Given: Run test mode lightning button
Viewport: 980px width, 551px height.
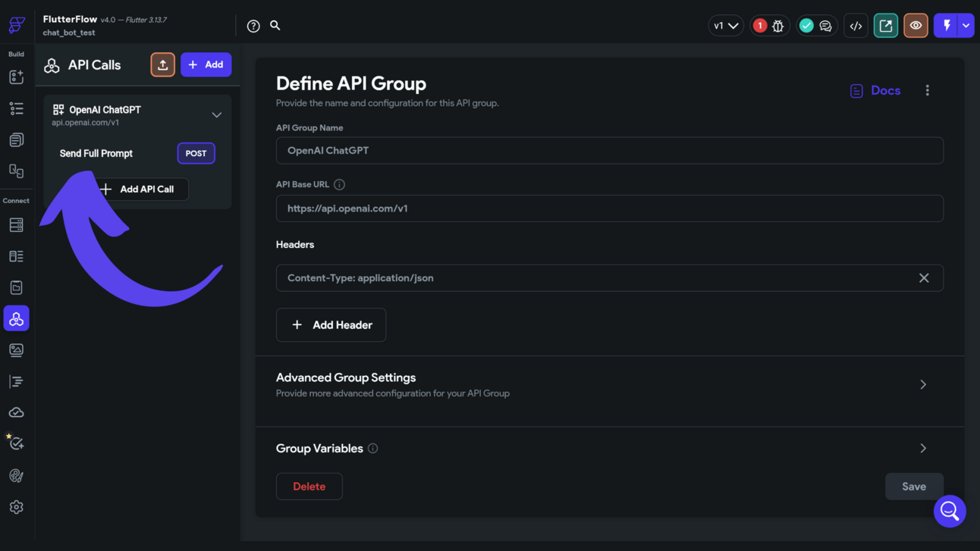Looking at the screenshot, I should click(946, 26).
